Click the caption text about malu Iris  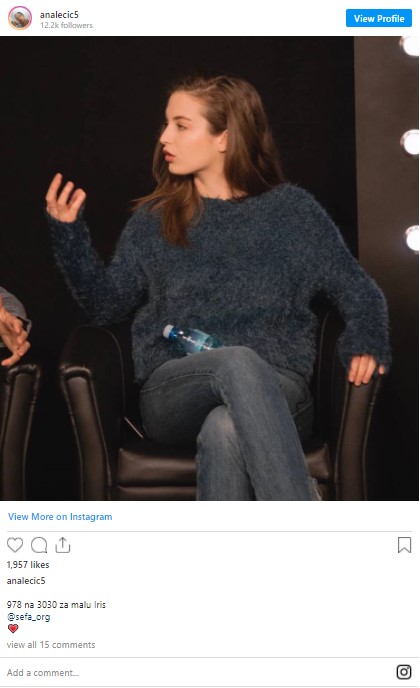click(56, 605)
